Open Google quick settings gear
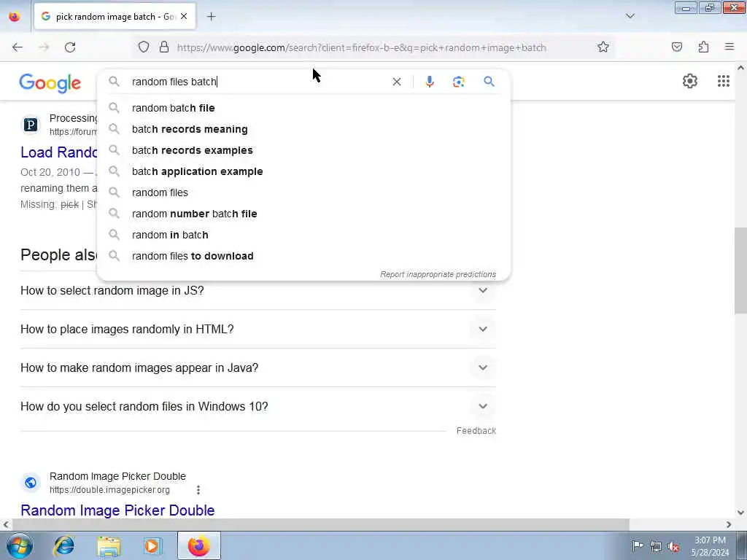This screenshot has height=560, width=747. [x=690, y=82]
